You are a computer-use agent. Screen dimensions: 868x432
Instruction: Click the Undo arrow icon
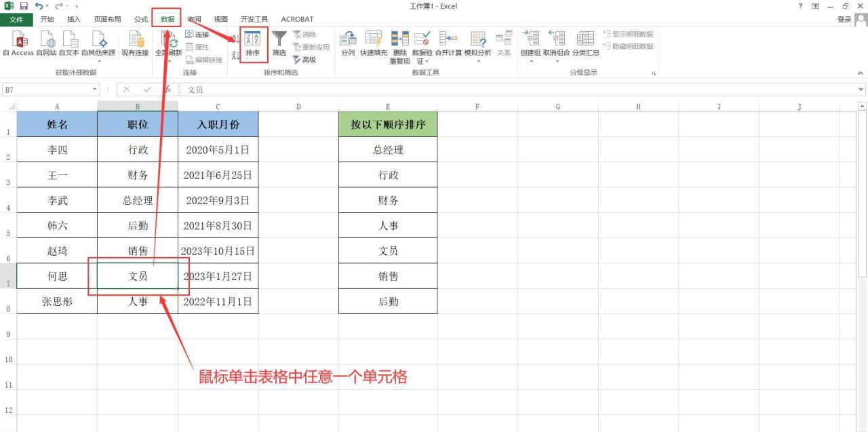pyautogui.click(x=39, y=6)
